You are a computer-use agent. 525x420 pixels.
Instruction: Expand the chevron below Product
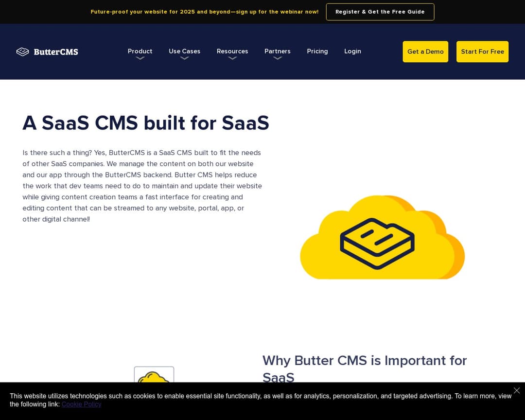140,58
